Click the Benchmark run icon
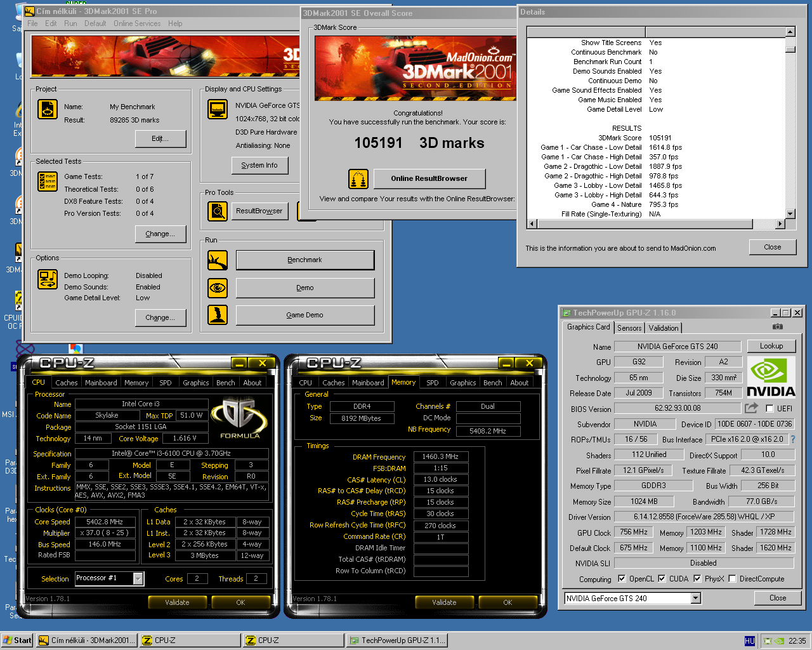 coord(218,260)
